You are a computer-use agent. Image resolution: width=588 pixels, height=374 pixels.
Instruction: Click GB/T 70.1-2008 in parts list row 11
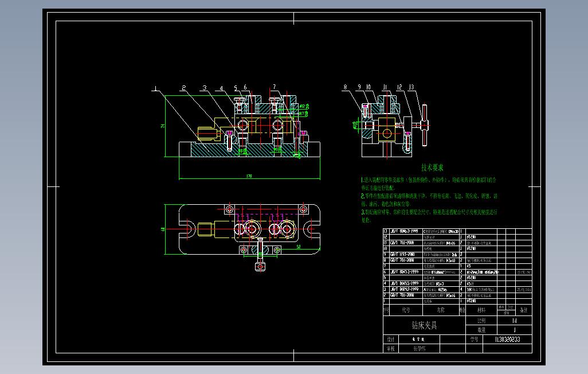pyautogui.click(x=402, y=243)
